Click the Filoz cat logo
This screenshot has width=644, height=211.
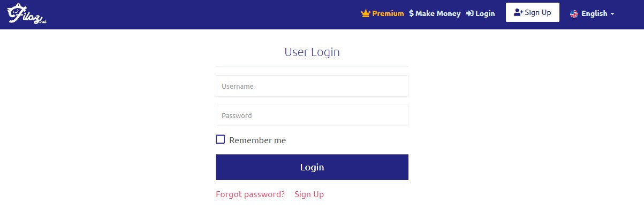[27, 14]
